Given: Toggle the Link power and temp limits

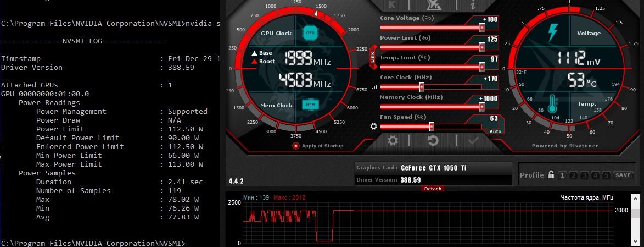Looking at the screenshot, I should pyautogui.click(x=373, y=57).
